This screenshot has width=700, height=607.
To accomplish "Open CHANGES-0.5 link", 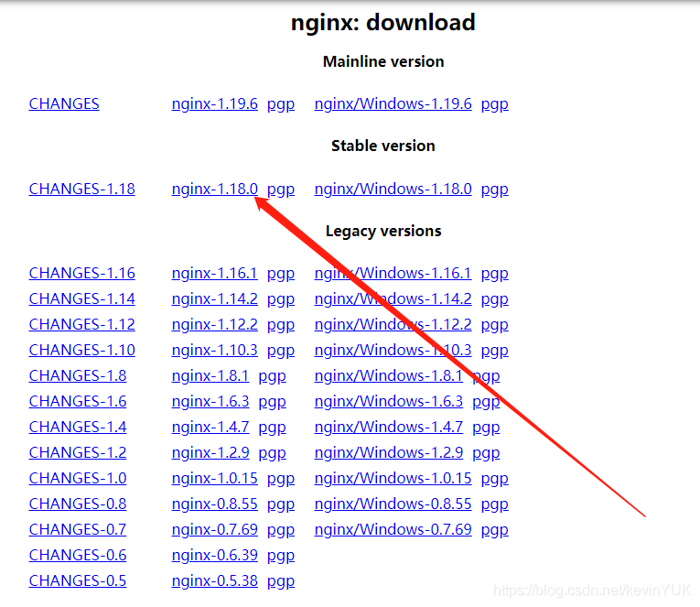I will pos(78,580).
